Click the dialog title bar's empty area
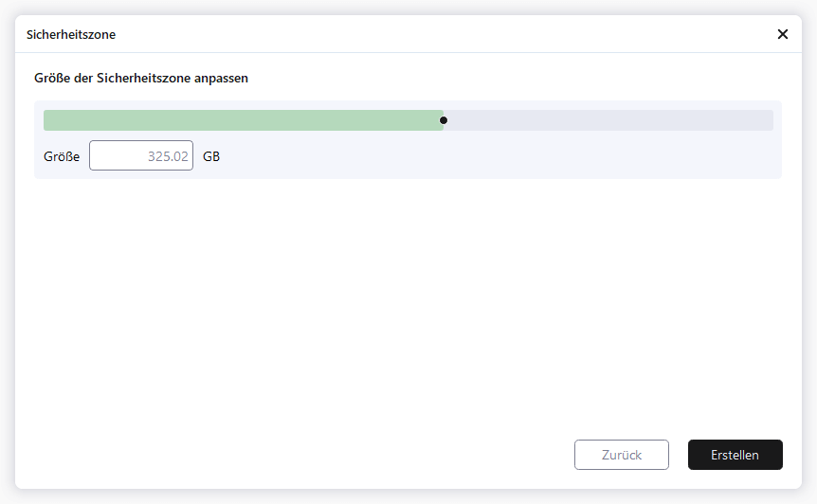 point(427,34)
